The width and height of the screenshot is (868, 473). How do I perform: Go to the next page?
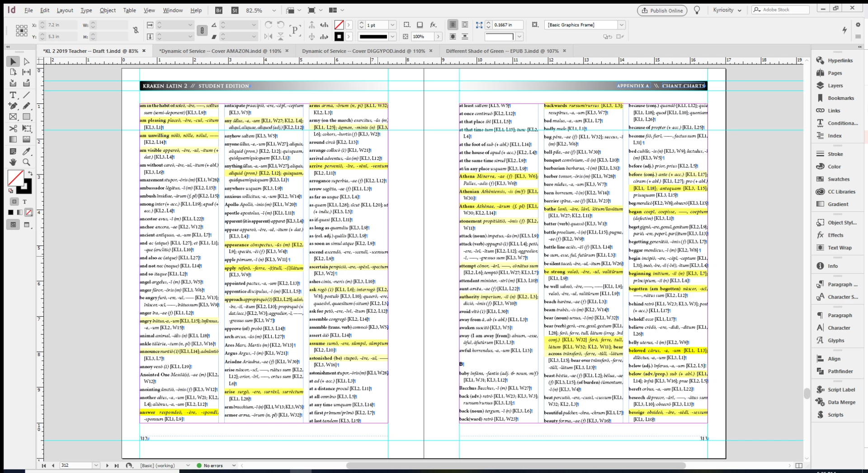(x=107, y=465)
